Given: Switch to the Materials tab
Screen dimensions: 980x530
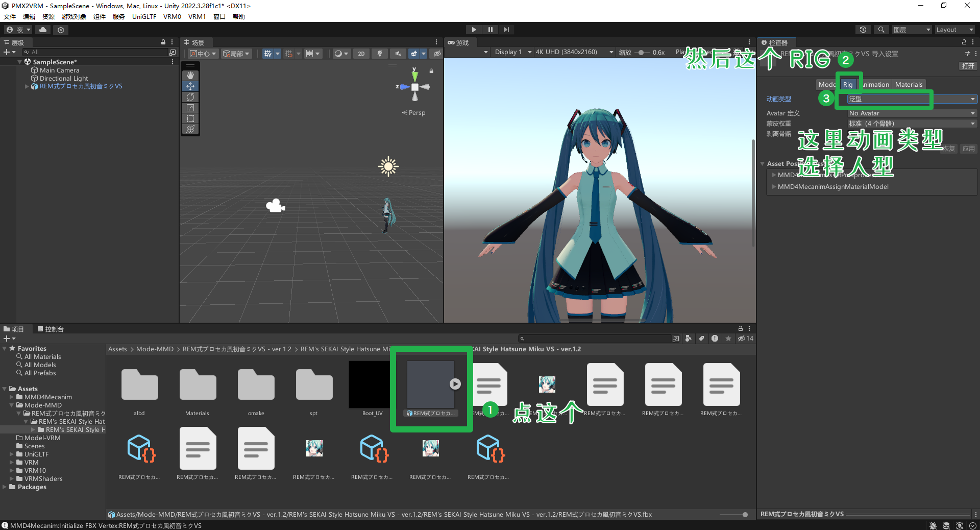Looking at the screenshot, I should tap(909, 85).
